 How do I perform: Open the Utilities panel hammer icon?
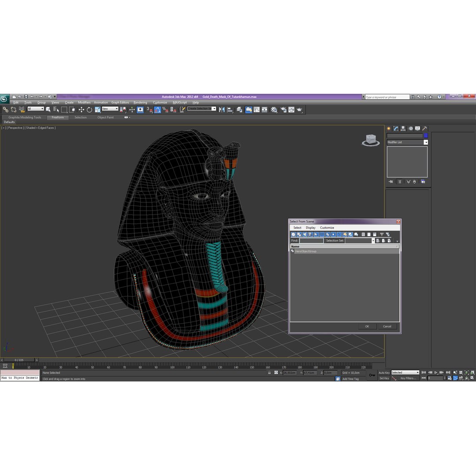(x=425, y=128)
